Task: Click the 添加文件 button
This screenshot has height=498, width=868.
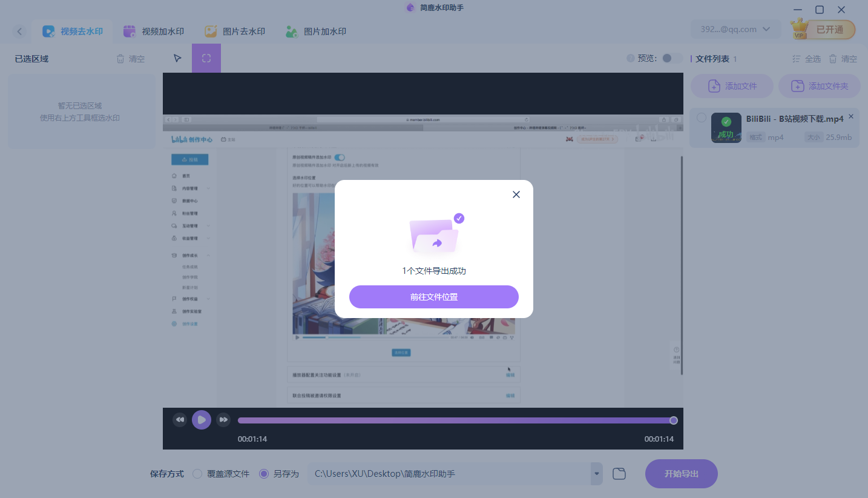Action: click(732, 86)
